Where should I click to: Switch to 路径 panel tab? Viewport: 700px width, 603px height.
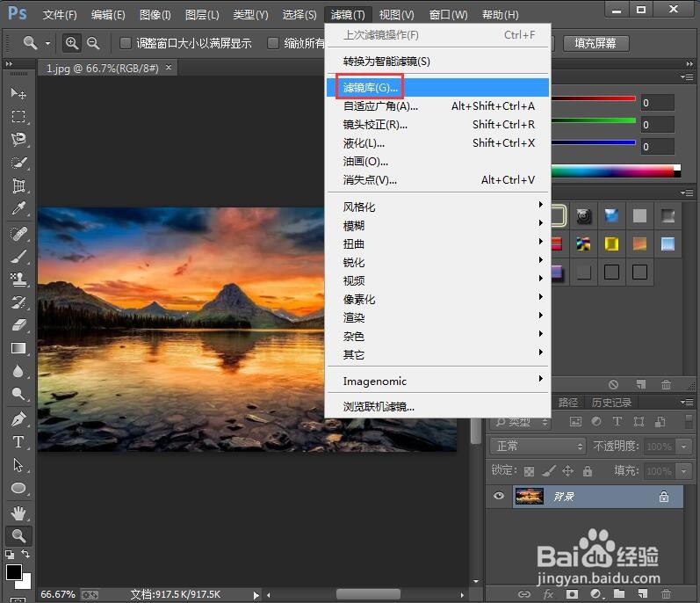568,403
